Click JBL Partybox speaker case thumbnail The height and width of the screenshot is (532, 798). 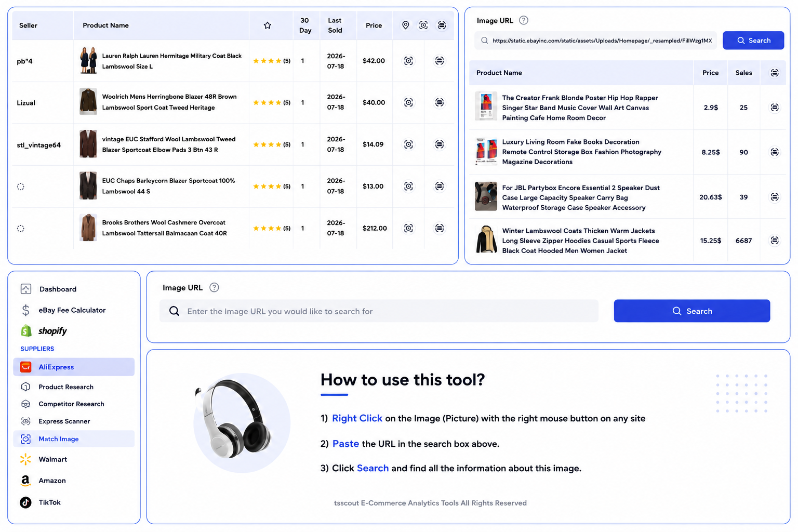point(486,196)
